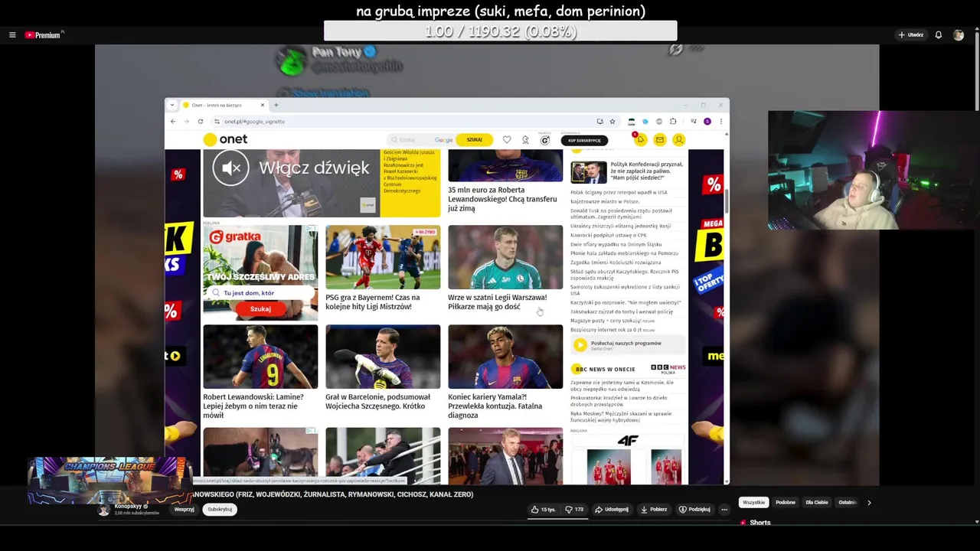The image size is (980, 551).
Task: Open the 4F advertisement logo
Action: pos(628,440)
